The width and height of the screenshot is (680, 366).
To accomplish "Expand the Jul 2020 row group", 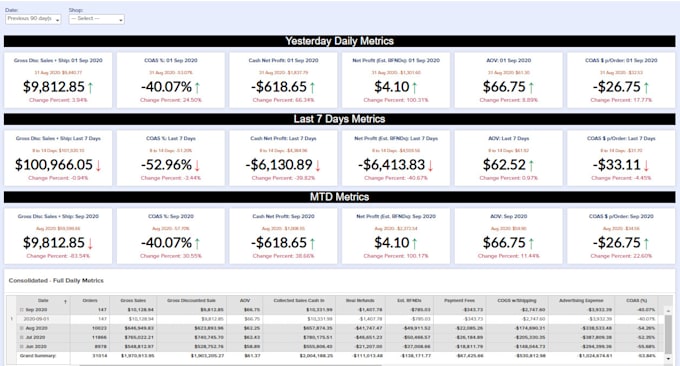I will [x=21, y=337].
